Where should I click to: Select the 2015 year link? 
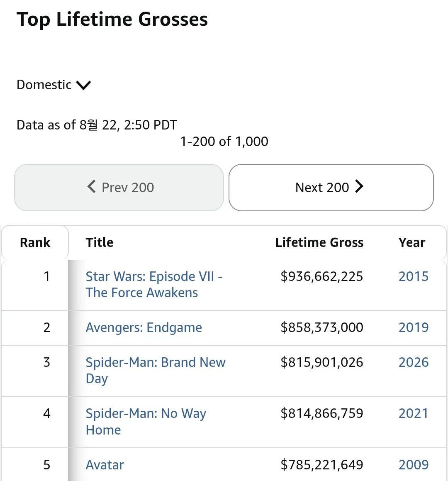point(413,276)
